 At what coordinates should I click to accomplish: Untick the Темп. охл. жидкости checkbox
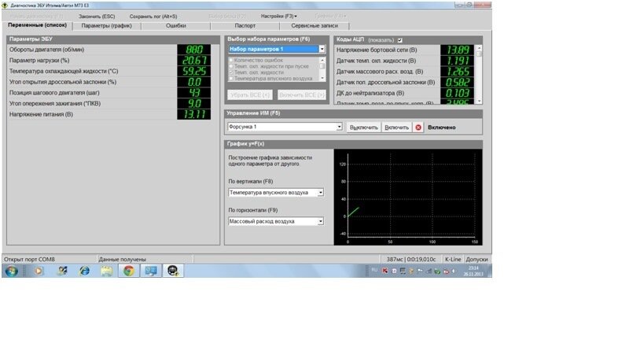[231, 72]
